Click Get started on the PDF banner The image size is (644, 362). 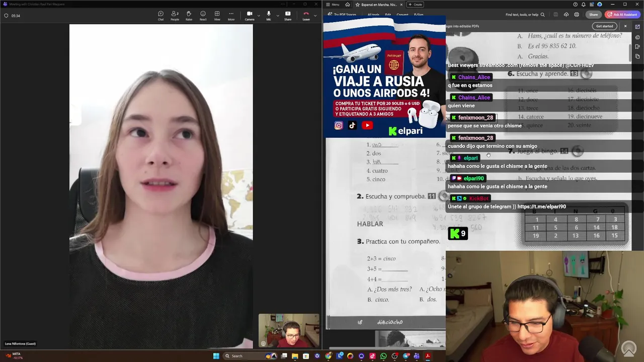pos(604,26)
